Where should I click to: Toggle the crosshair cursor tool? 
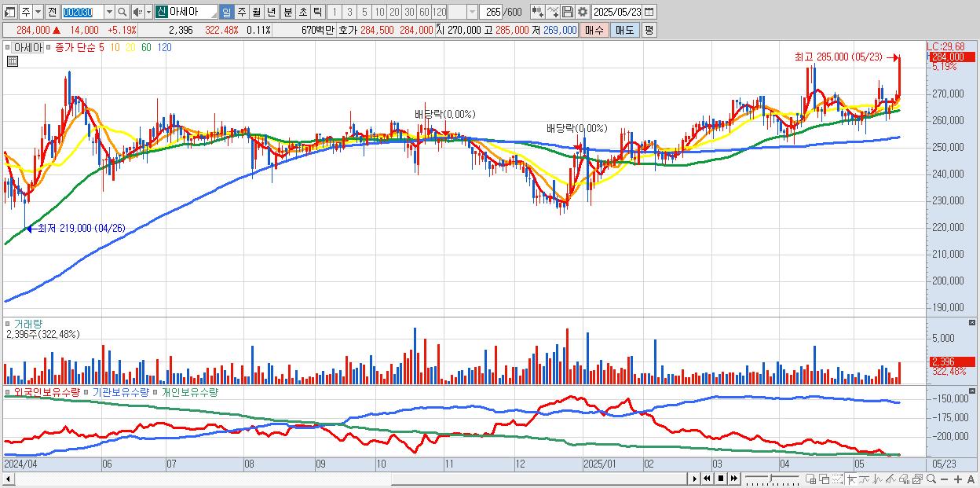[851, 479]
